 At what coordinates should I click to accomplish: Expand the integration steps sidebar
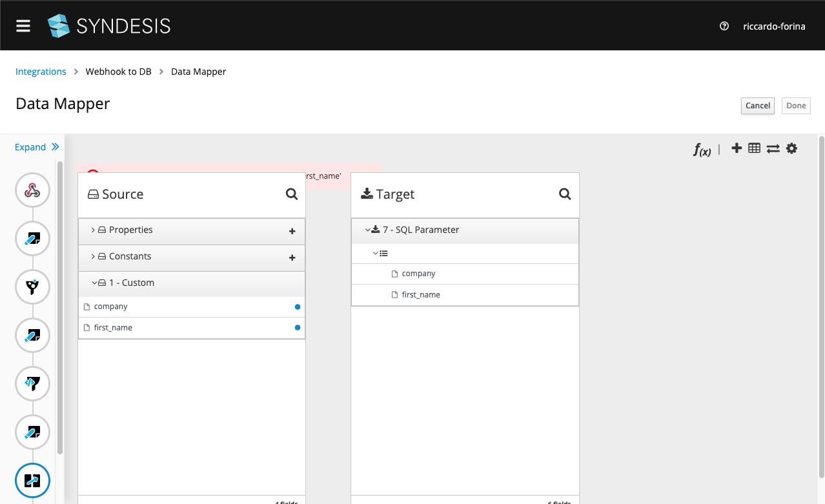pyautogui.click(x=37, y=147)
